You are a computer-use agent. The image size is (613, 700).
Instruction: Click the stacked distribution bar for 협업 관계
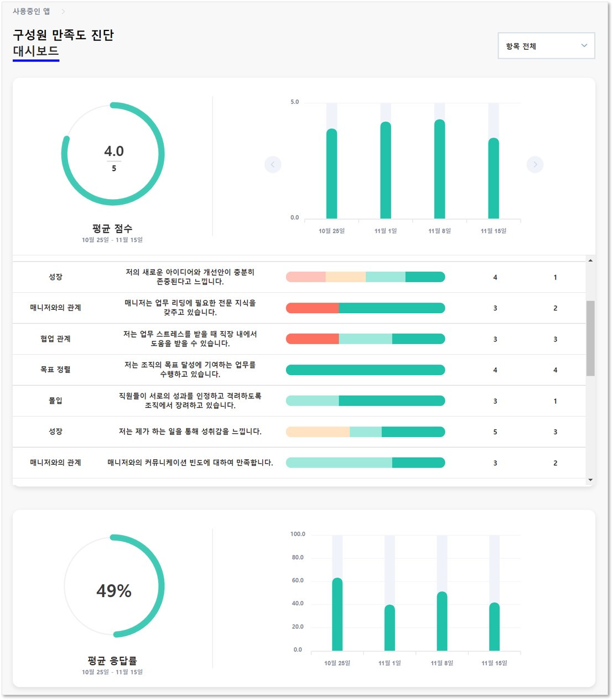(365, 339)
